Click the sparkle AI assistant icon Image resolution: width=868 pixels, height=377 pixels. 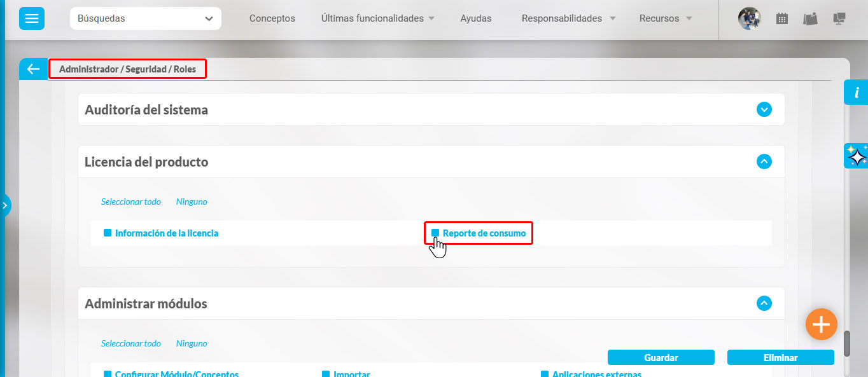[857, 156]
